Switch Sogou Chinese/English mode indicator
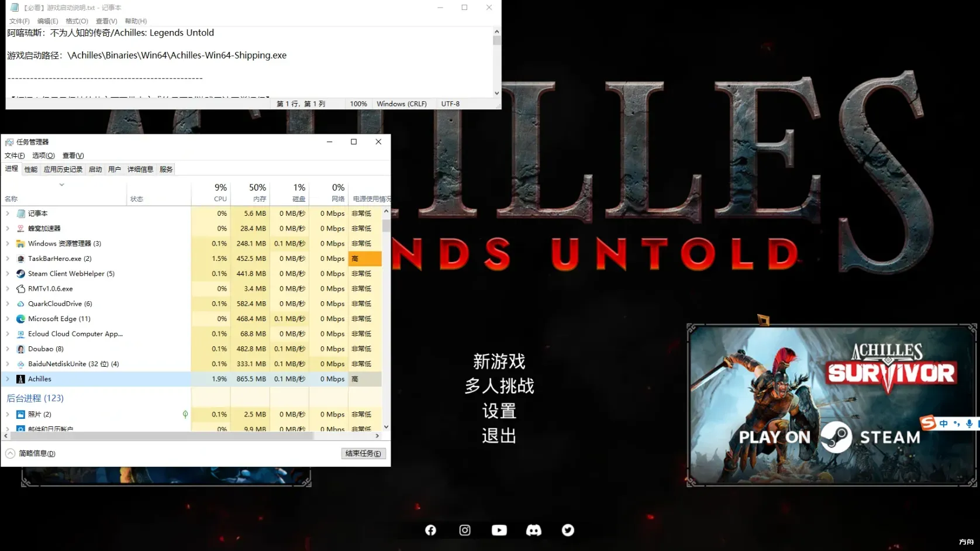 (x=944, y=423)
